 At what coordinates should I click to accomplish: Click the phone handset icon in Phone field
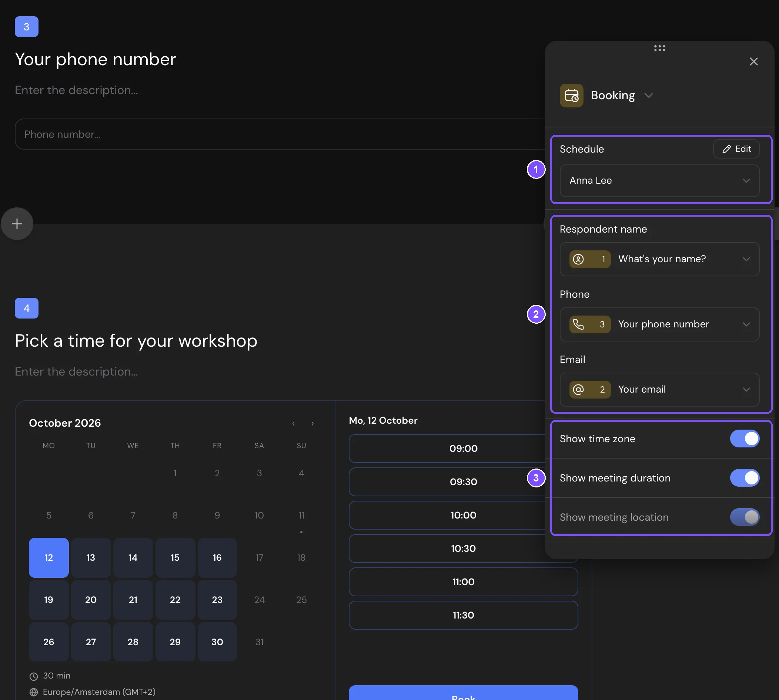[578, 324]
